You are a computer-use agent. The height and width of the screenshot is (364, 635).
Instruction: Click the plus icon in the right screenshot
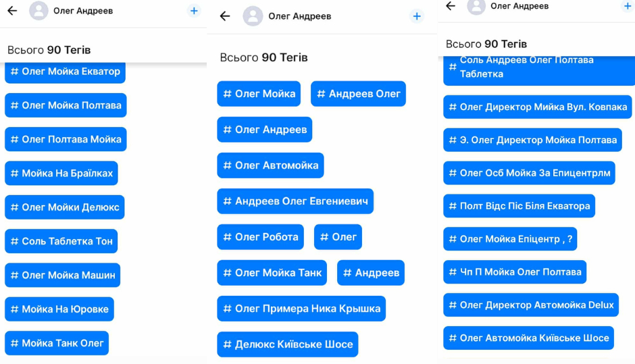627,6
